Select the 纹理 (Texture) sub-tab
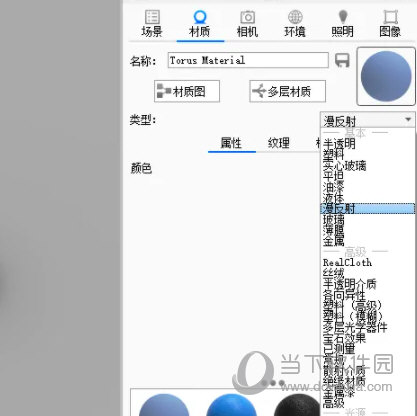The width and height of the screenshot is (417, 416). pos(279,143)
